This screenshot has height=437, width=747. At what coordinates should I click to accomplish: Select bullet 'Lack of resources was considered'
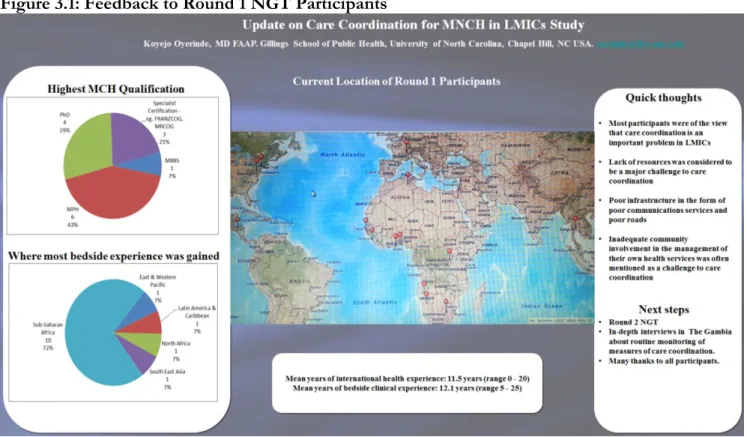point(670,172)
